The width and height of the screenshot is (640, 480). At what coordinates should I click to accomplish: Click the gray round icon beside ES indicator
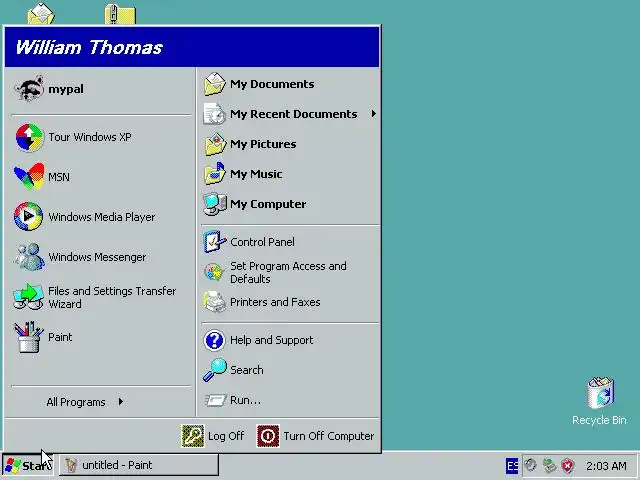(x=530, y=465)
